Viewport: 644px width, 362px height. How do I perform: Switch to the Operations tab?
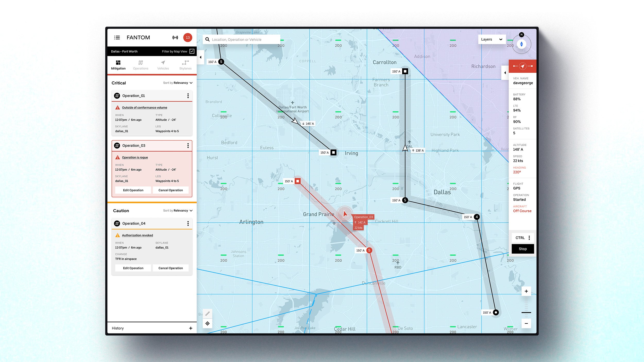click(x=141, y=65)
